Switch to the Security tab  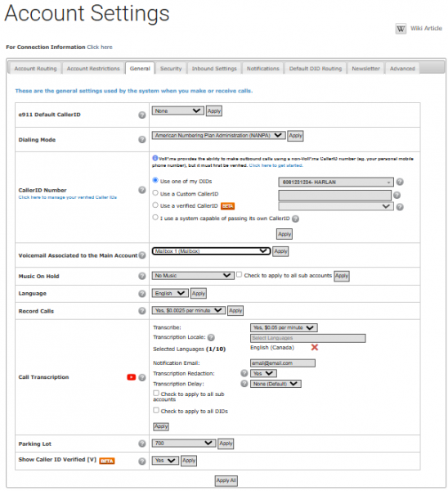pos(171,68)
